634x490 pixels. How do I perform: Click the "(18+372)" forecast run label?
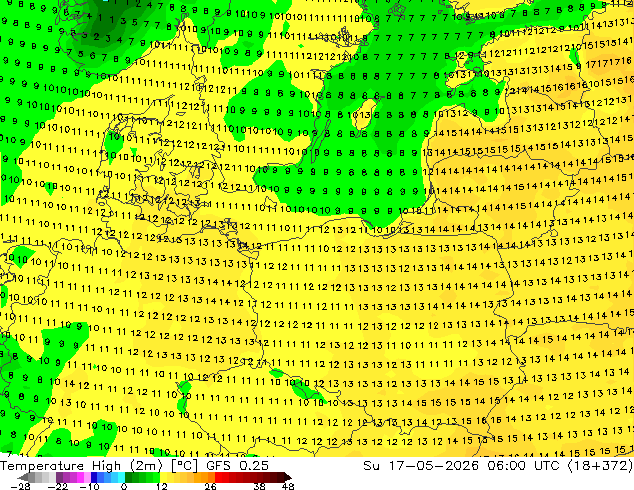click(600, 466)
